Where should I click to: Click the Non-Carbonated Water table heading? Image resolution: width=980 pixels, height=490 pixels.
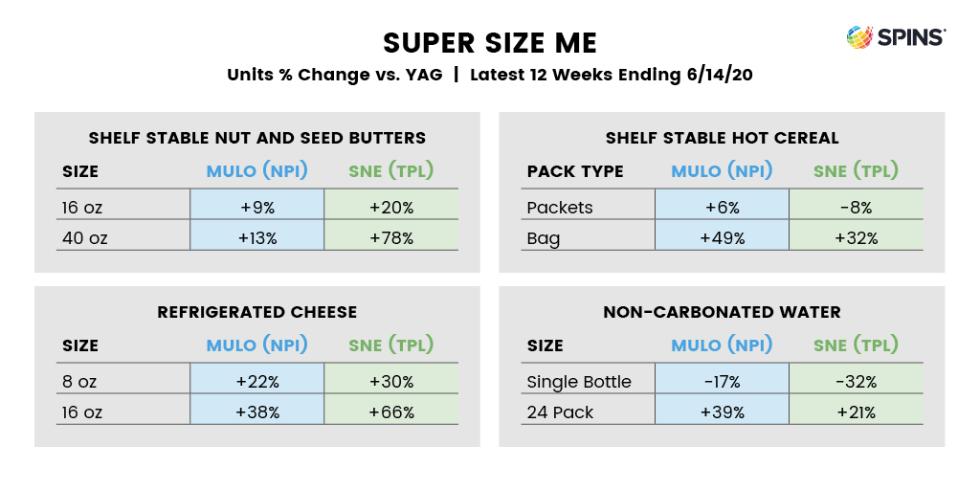(722, 312)
